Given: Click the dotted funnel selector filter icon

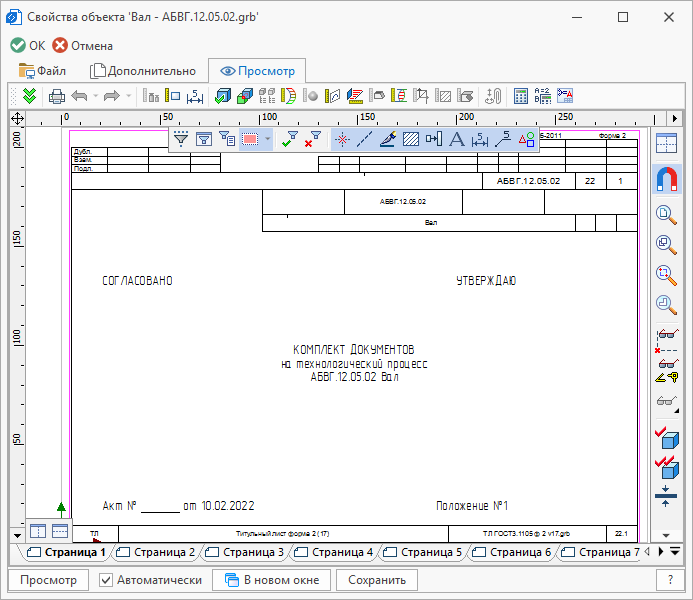Looking at the screenshot, I should click(181, 139).
